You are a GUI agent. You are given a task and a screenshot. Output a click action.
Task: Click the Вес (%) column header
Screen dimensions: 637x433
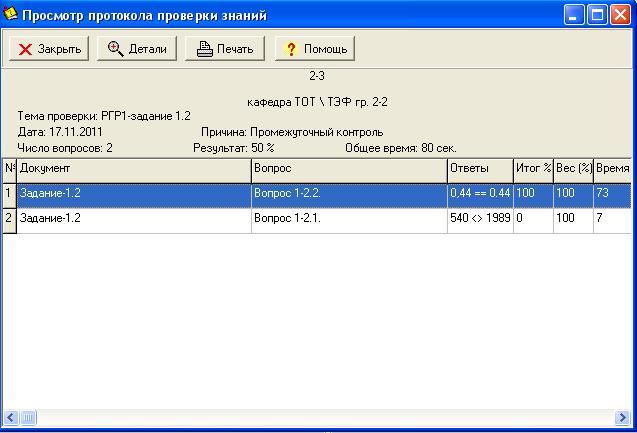pyautogui.click(x=573, y=171)
